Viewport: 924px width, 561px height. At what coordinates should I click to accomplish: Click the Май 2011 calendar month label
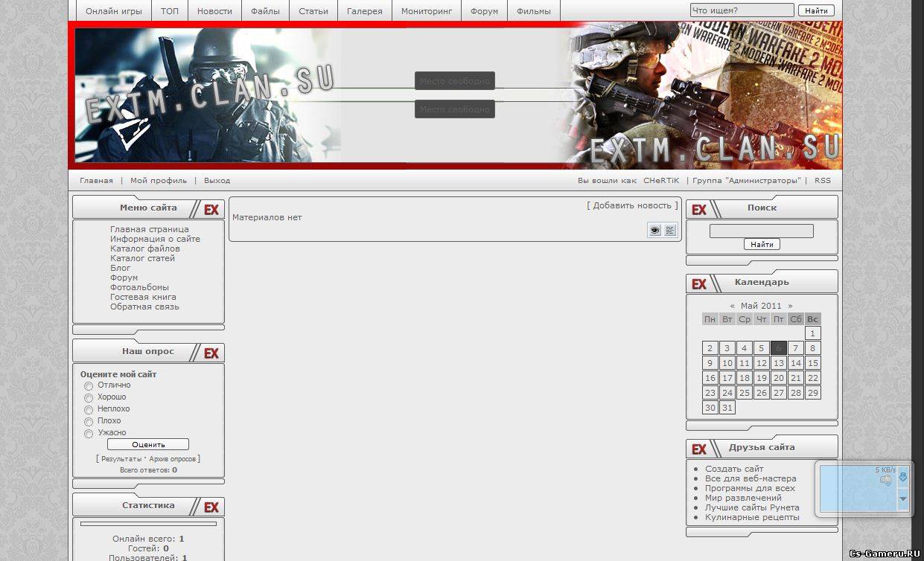tap(761, 306)
